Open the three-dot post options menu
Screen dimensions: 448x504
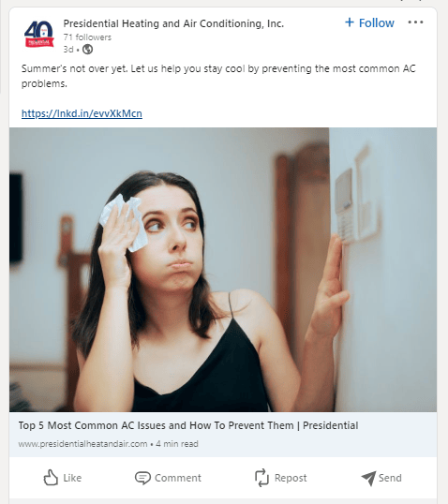(415, 22)
